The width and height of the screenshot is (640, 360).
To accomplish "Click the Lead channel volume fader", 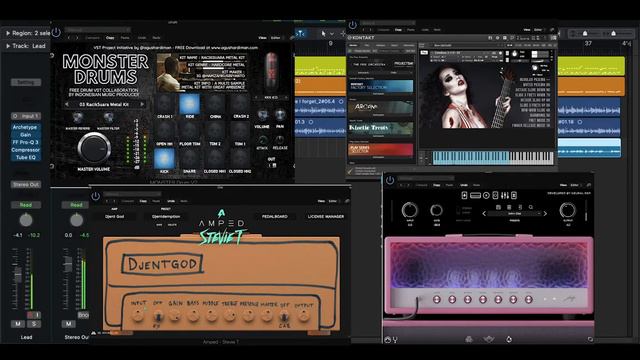I will pos(18,275).
